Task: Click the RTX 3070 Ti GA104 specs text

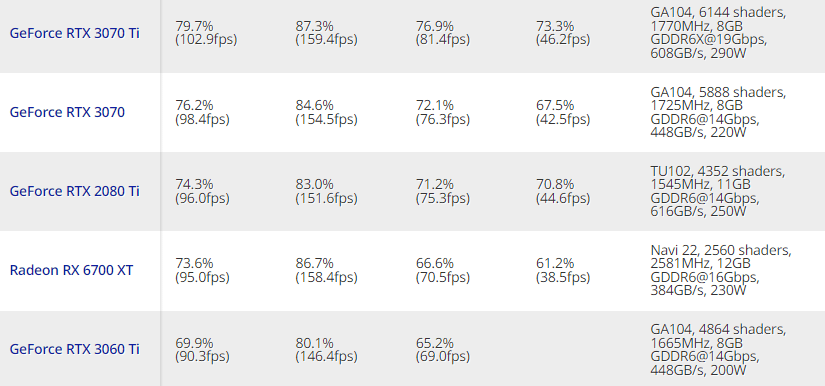Action: click(x=718, y=33)
